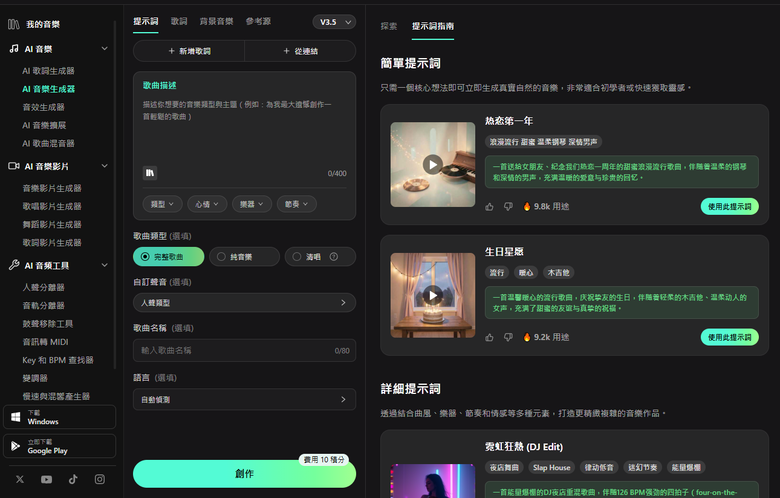Open Key 和 BPM 查找器 tool
780x498 pixels.
tap(58, 360)
